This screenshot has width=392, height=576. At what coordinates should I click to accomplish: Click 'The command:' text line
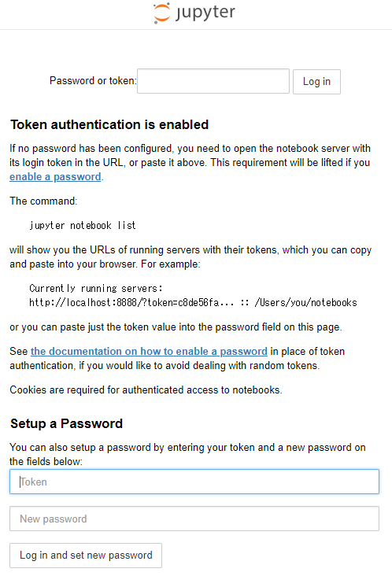click(x=43, y=201)
